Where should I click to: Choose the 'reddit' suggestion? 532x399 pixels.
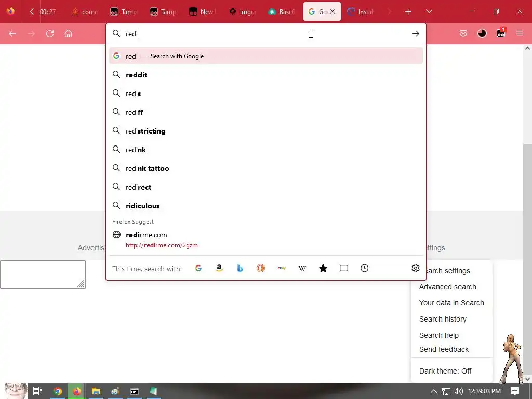pyautogui.click(x=266, y=75)
